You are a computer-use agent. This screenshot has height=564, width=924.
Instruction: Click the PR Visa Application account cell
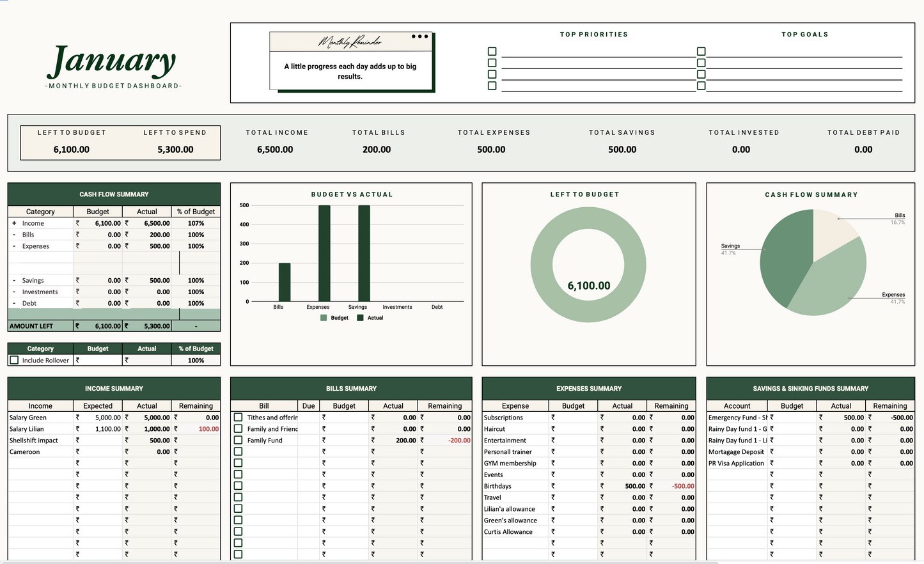point(737,463)
